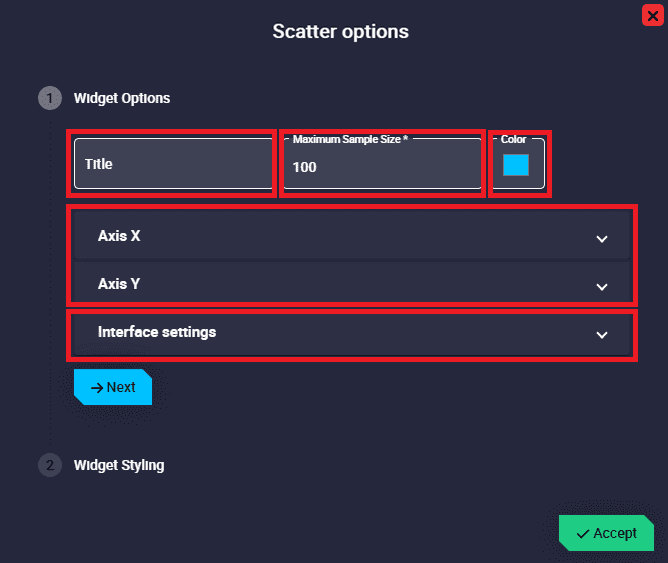The height and width of the screenshot is (563, 668).
Task: Click the checkmark icon on Accept
Action: 583,534
